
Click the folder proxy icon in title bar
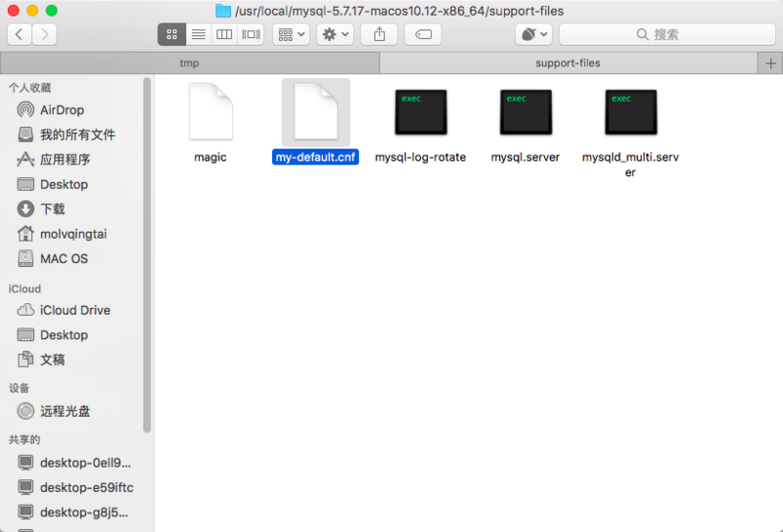point(223,11)
